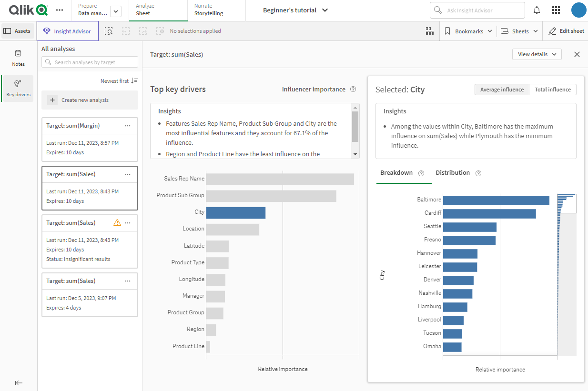Open the View details dropdown
This screenshot has width=588, height=391.
537,54
